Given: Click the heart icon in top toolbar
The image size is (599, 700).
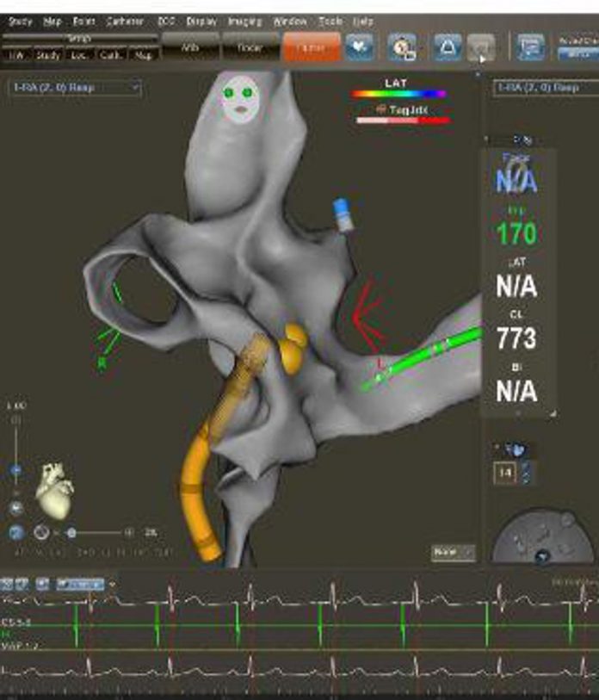Looking at the screenshot, I should (360, 48).
